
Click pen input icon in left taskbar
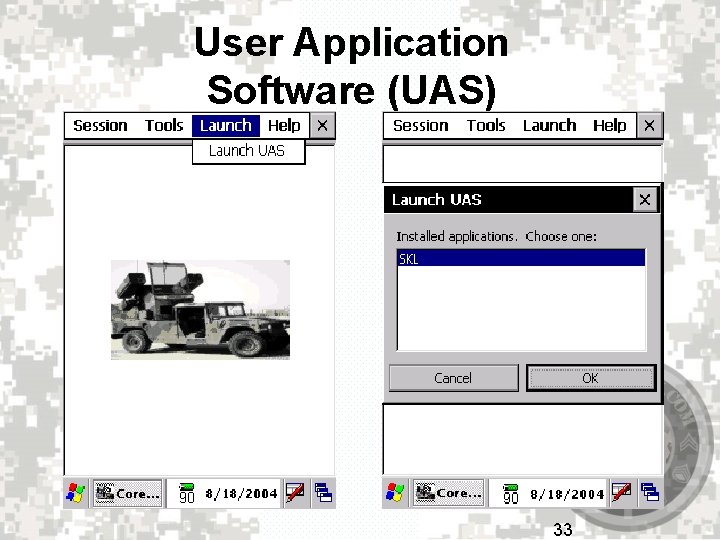[295, 493]
